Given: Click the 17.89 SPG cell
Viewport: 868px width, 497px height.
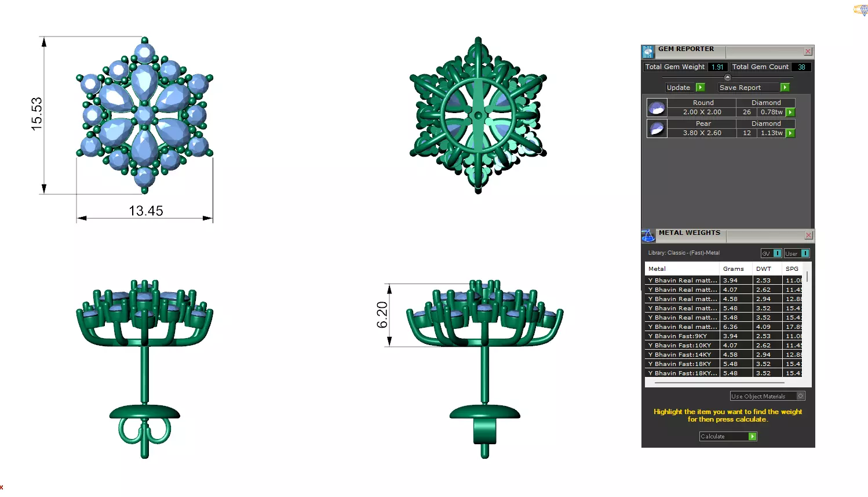Looking at the screenshot, I should click(x=793, y=327).
